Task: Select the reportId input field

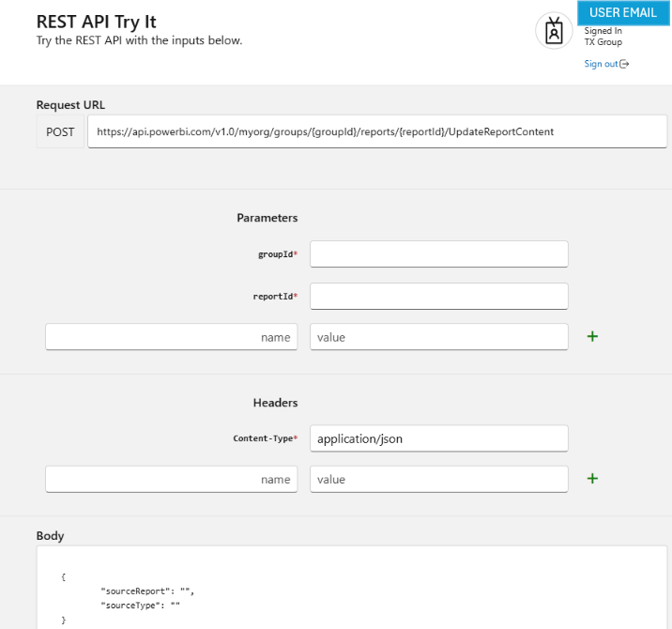Action: [438, 297]
